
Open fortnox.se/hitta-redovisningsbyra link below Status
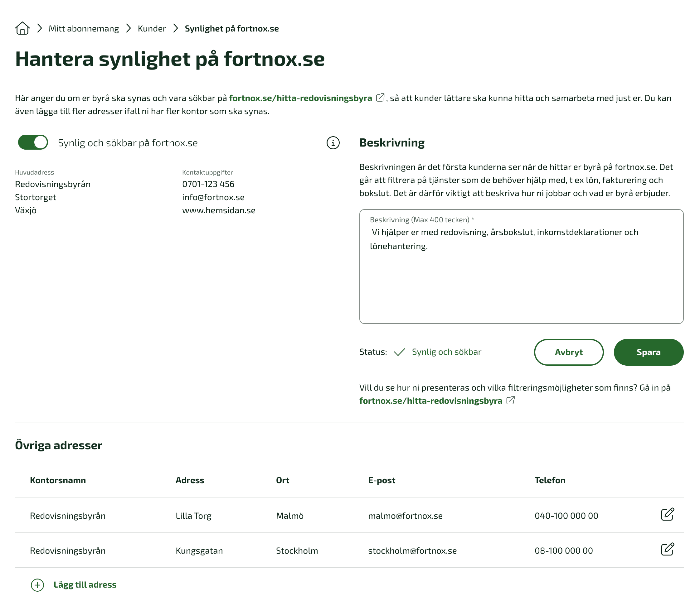430,401
